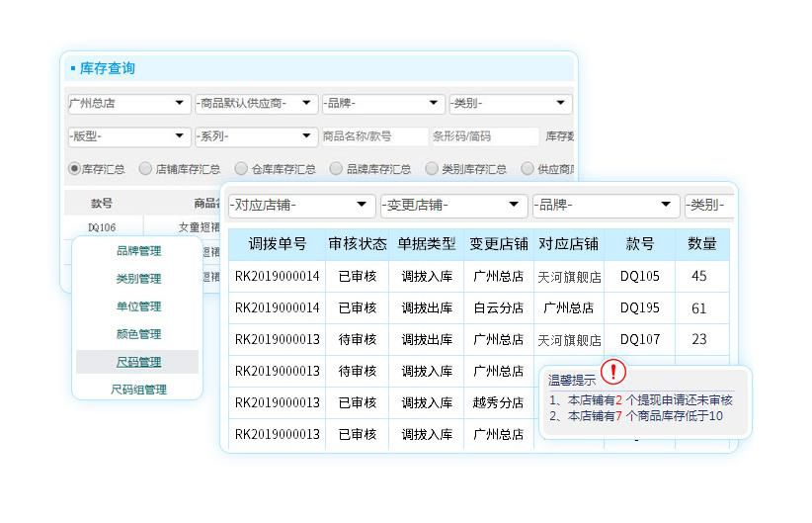Image resolution: width=812 pixels, height=523 pixels.
Task: Click the red exclamation warning icon
Action: click(613, 371)
